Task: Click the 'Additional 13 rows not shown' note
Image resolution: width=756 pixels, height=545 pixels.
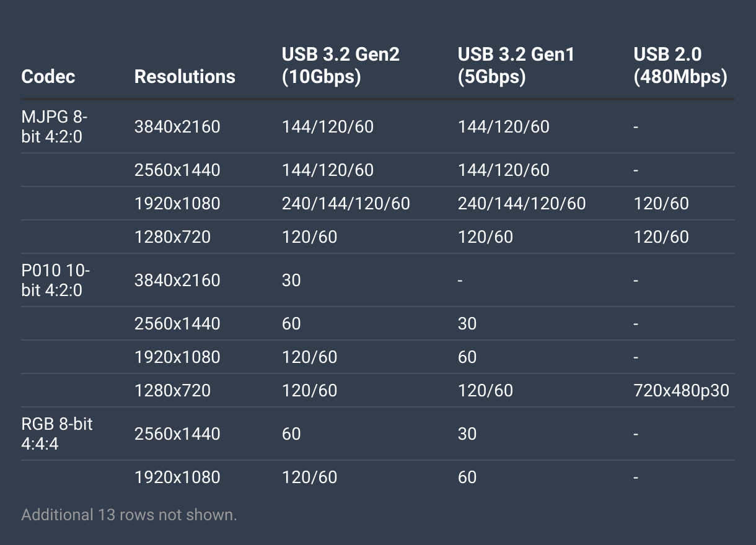Action: pyautogui.click(x=129, y=515)
